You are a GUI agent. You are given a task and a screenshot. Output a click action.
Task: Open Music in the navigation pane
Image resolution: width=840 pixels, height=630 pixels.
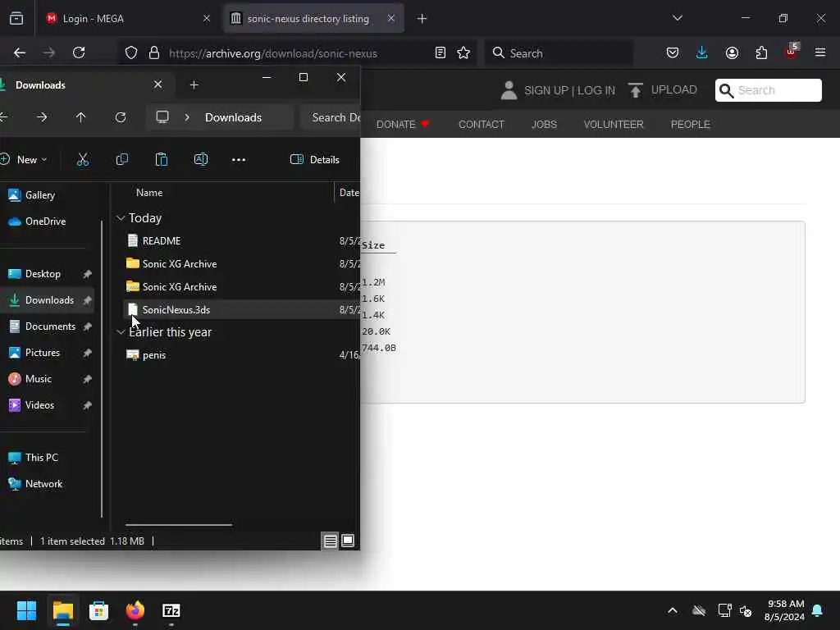pos(38,379)
